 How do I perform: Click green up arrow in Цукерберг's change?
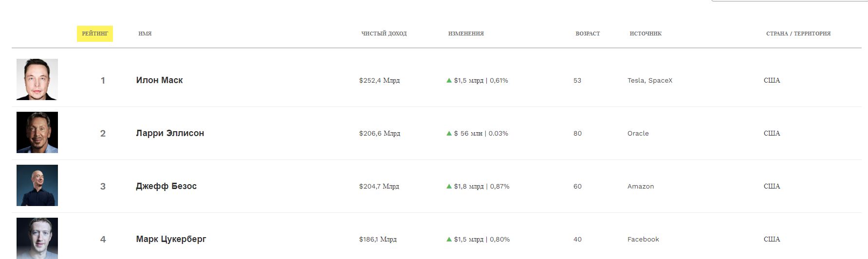point(449,239)
